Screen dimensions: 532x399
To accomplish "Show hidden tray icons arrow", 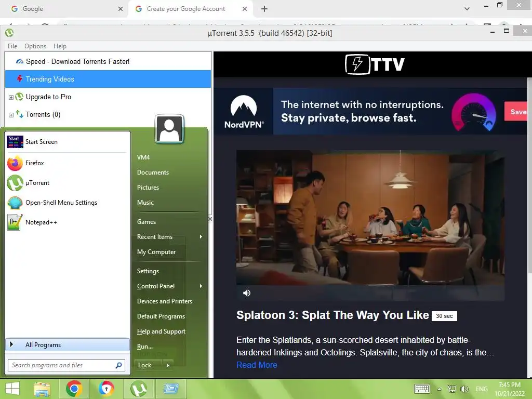I will [x=440, y=389].
